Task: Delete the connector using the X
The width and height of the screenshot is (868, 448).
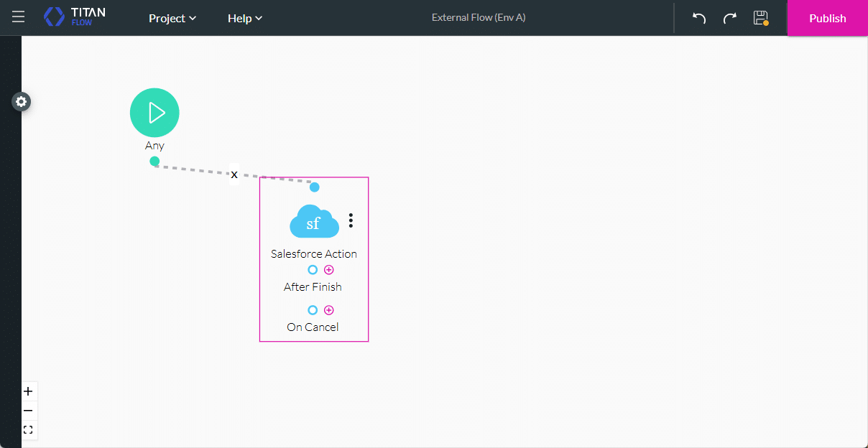Action: (234, 174)
